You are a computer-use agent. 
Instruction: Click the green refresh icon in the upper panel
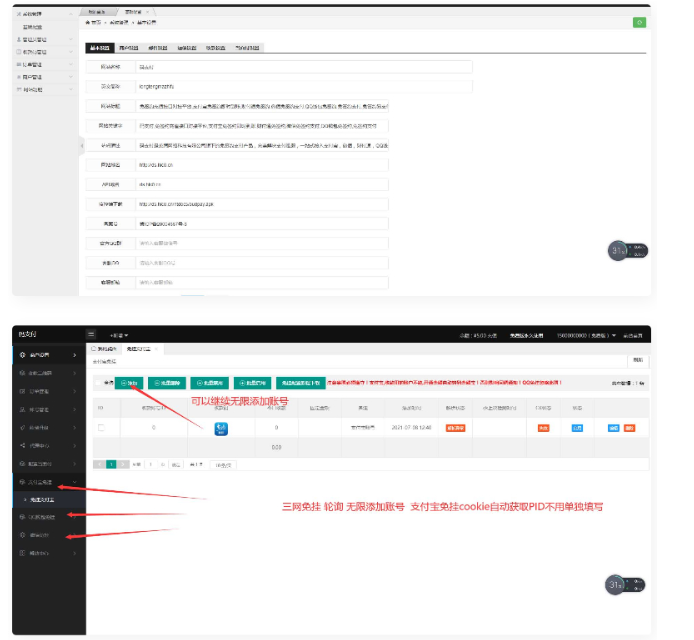pyautogui.click(x=638, y=22)
